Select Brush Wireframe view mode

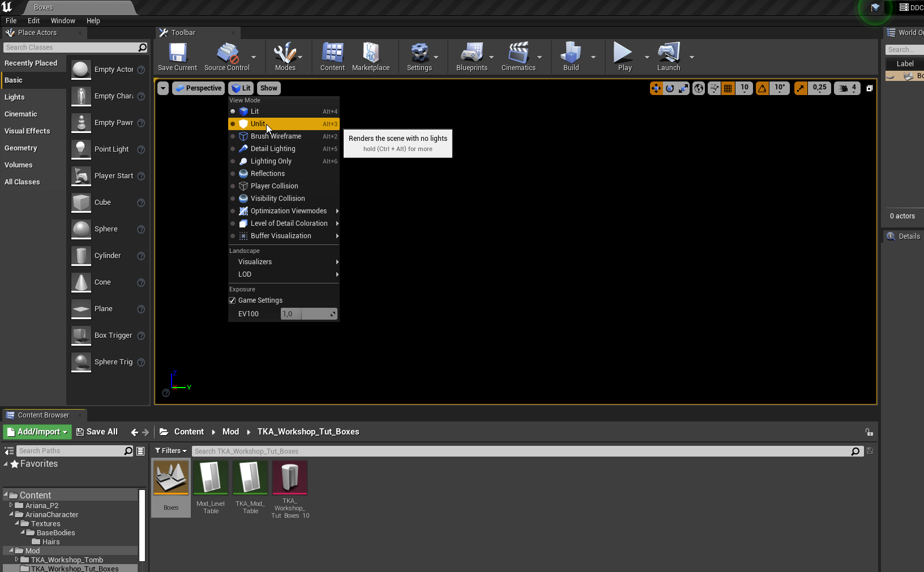coord(284,136)
